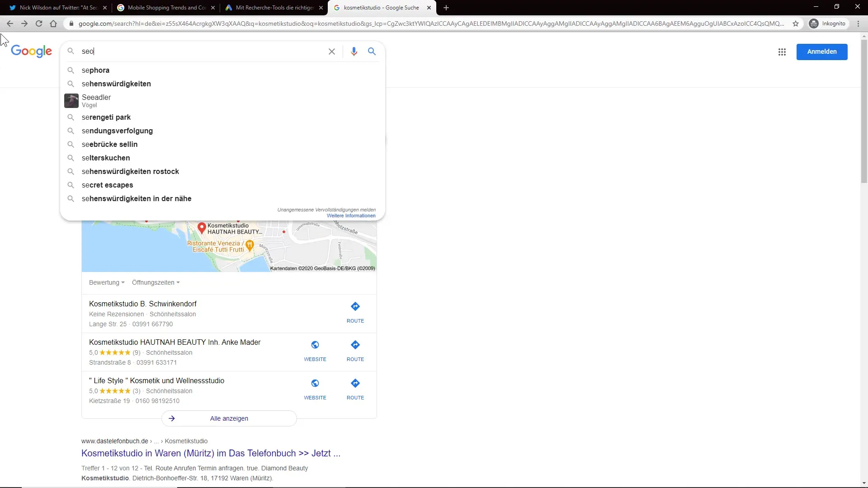
Task: Open website of Kosmetikstudio HAUTNAH BEAUTY
Action: tap(315, 351)
